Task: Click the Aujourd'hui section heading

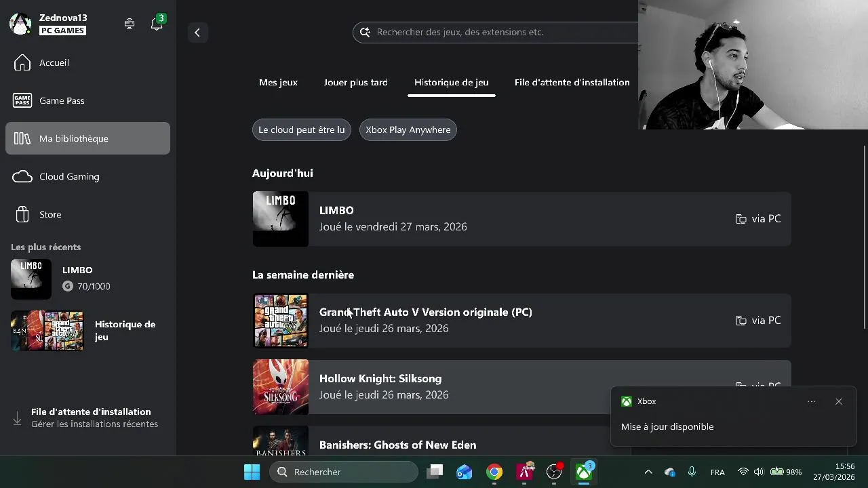Action: pyautogui.click(x=283, y=174)
